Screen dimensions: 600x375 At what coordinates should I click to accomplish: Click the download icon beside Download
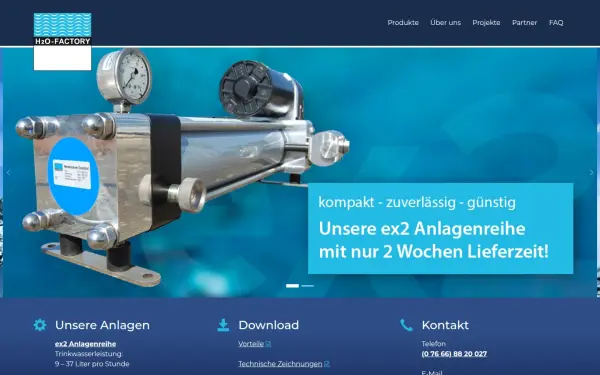point(223,325)
